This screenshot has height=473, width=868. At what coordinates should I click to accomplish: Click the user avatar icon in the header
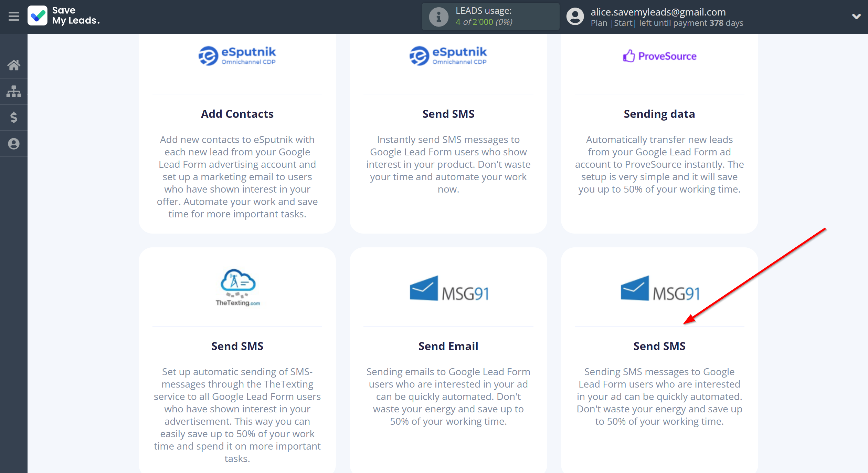[x=575, y=17]
